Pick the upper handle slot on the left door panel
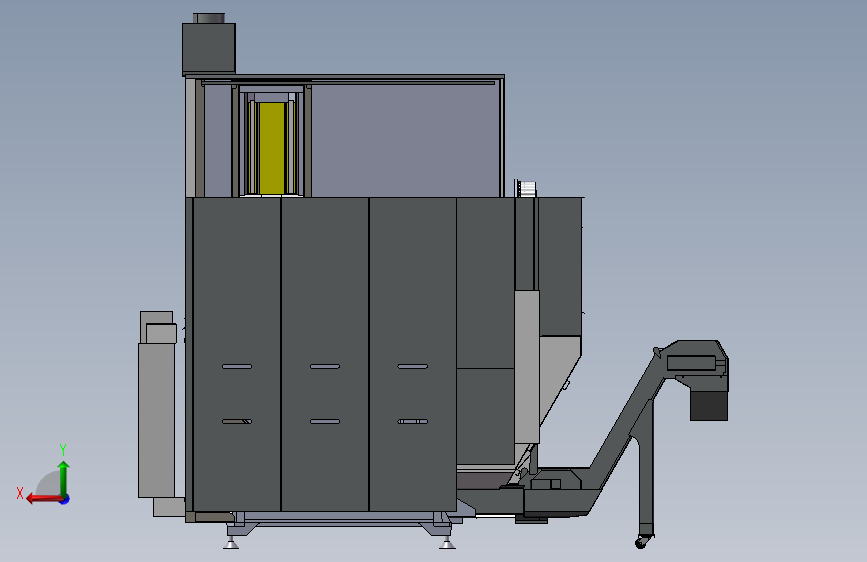The height and width of the screenshot is (562, 867). click(x=237, y=366)
